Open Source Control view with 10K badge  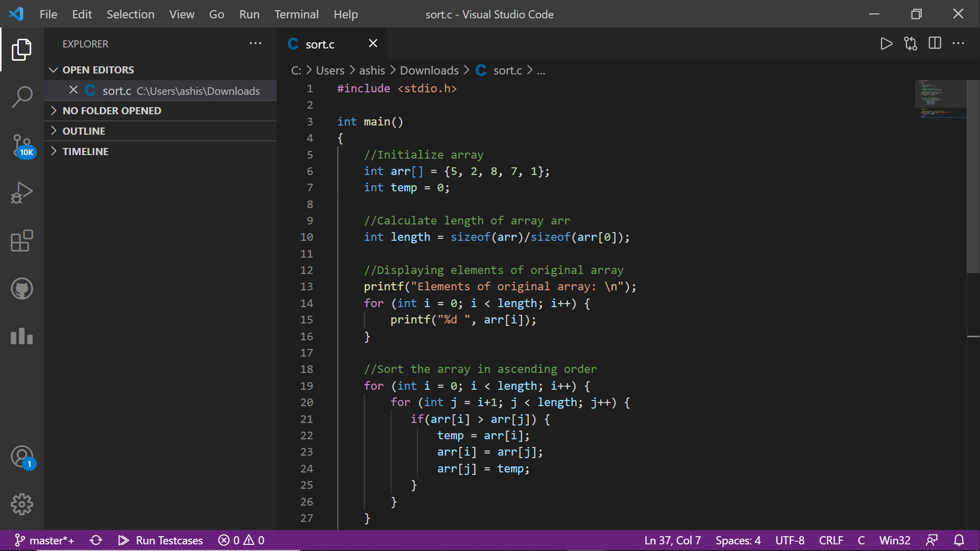point(22,146)
